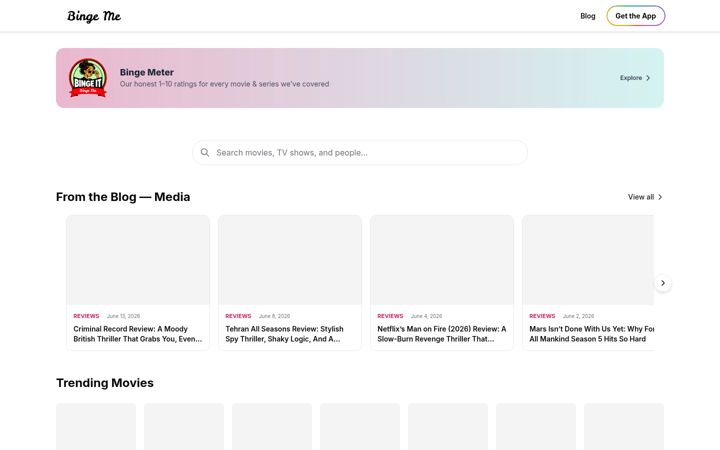Click the chevron beside View all
This screenshot has width=720, height=450.
660,197
